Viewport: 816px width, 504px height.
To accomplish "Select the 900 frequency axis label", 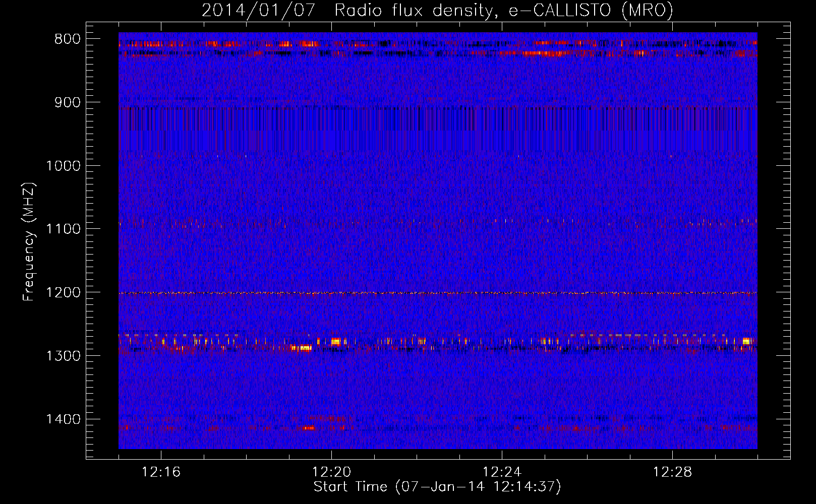I will [x=68, y=102].
